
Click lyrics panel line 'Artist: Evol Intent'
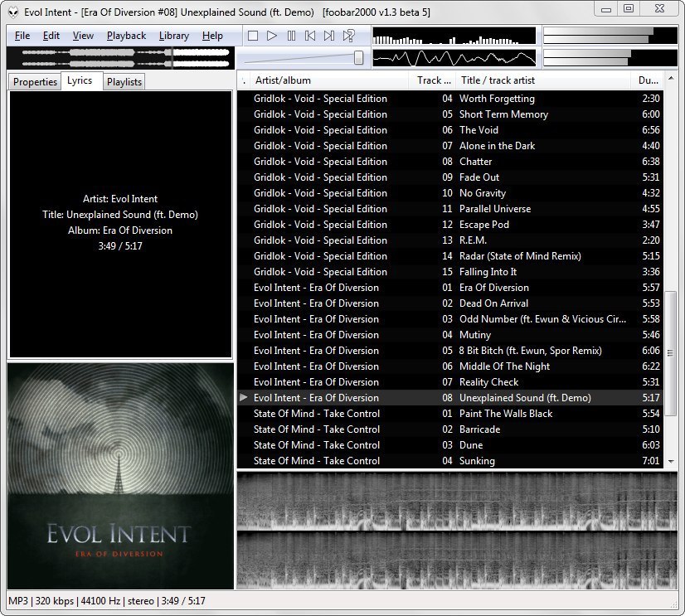[120, 199]
